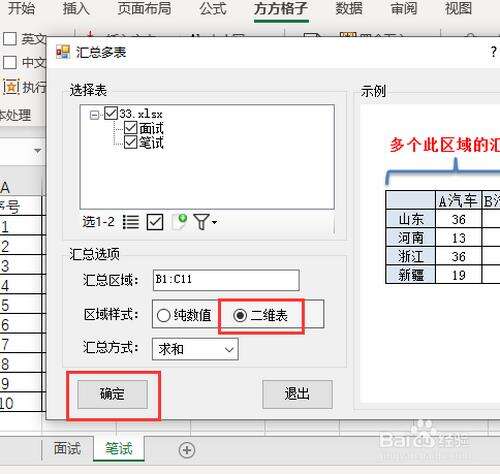Screen dimensions: 500x474
Task: Click the 汇总多表 dialog title icon
Action: point(63,52)
